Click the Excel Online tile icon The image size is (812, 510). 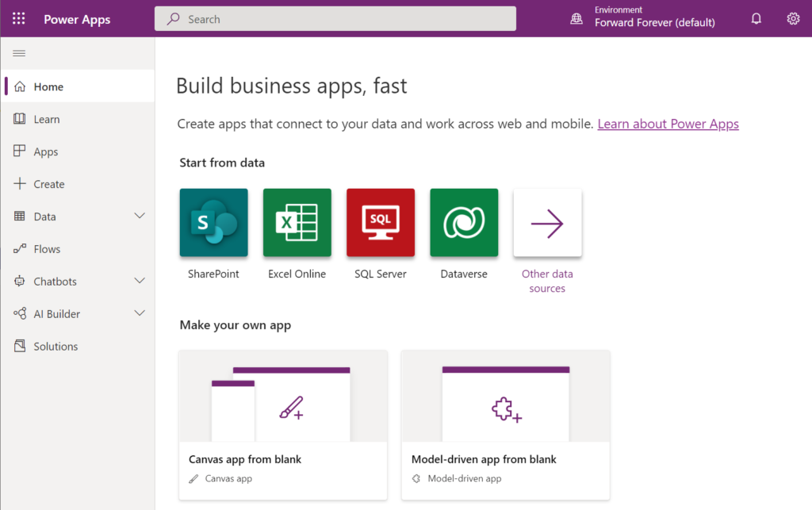pos(297,223)
